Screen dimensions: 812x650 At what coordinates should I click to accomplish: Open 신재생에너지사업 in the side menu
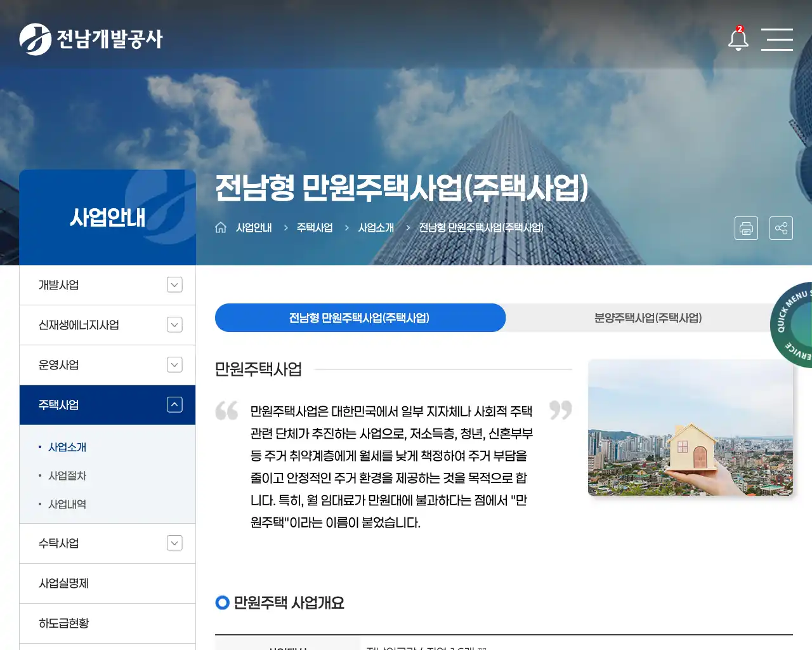click(x=107, y=325)
